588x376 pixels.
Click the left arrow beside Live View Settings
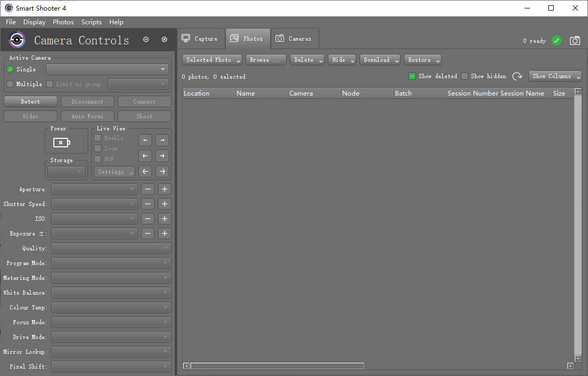145,172
